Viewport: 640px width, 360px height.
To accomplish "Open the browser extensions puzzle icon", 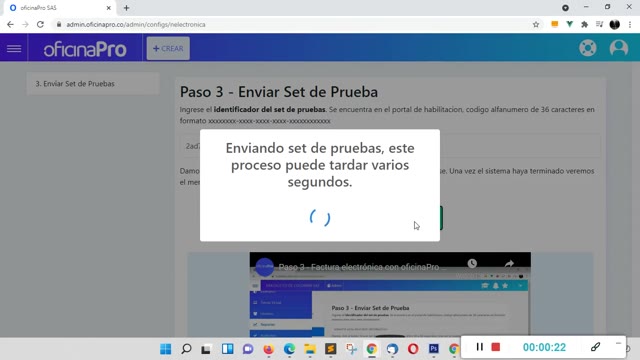I will [584, 24].
